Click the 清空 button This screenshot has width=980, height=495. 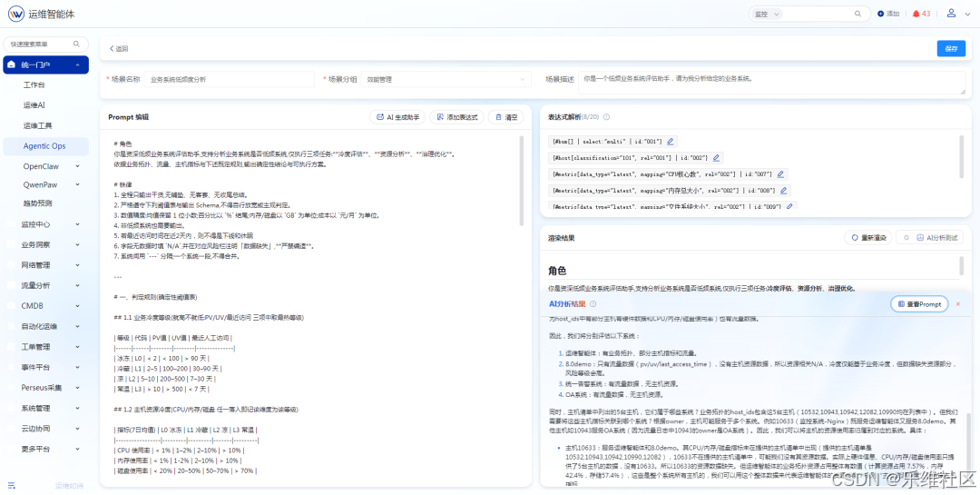pyautogui.click(x=506, y=117)
